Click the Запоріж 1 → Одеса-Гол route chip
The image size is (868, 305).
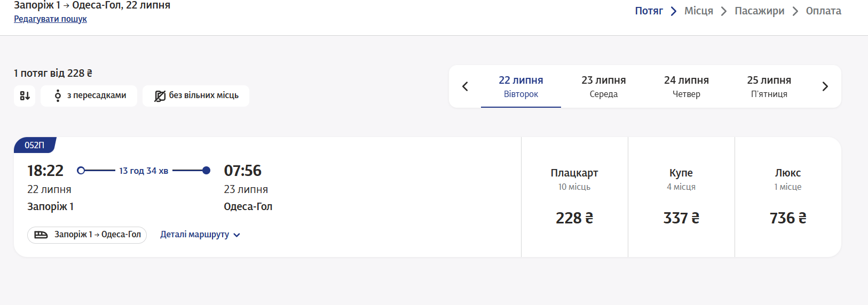[87, 235]
